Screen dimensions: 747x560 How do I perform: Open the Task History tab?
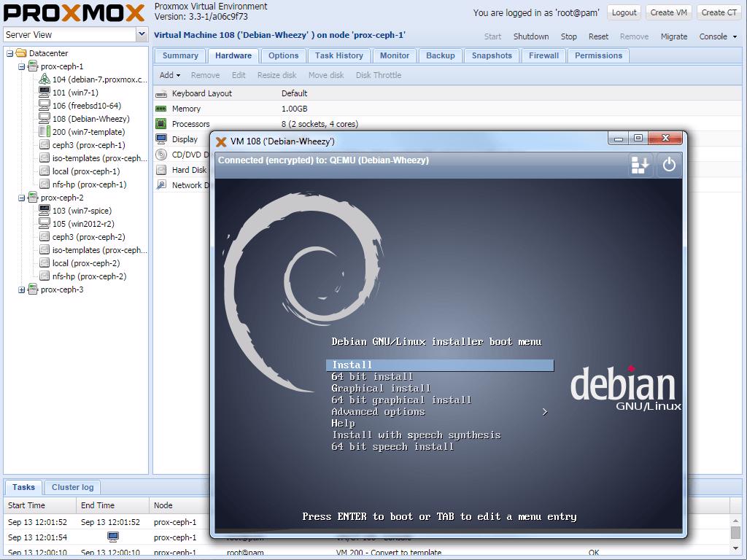click(x=339, y=55)
